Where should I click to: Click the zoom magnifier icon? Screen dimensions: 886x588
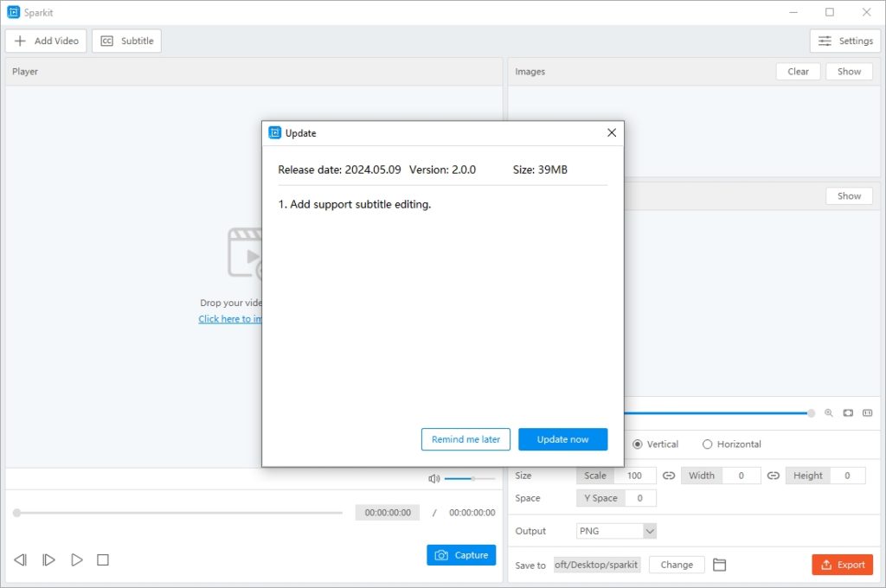point(828,413)
